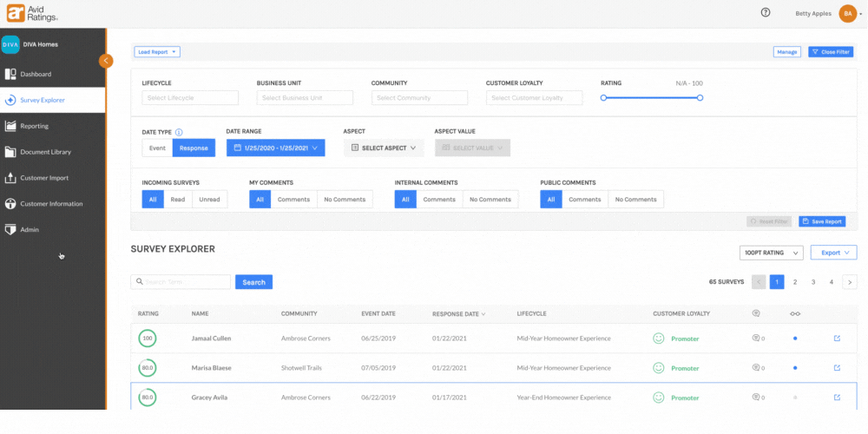868x434 pixels.
Task: Open the Select Customer Loyalty dropdown
Action: pos(534,98)
